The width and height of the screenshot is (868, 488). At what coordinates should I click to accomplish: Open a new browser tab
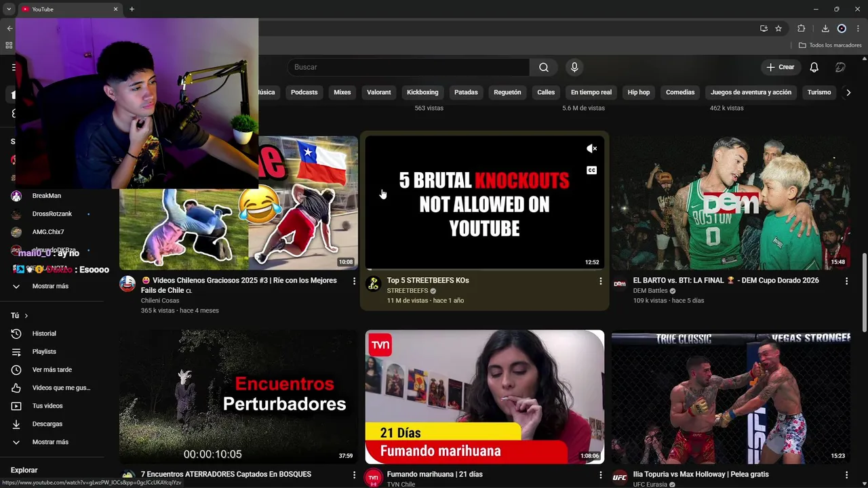tap(132, 9)
